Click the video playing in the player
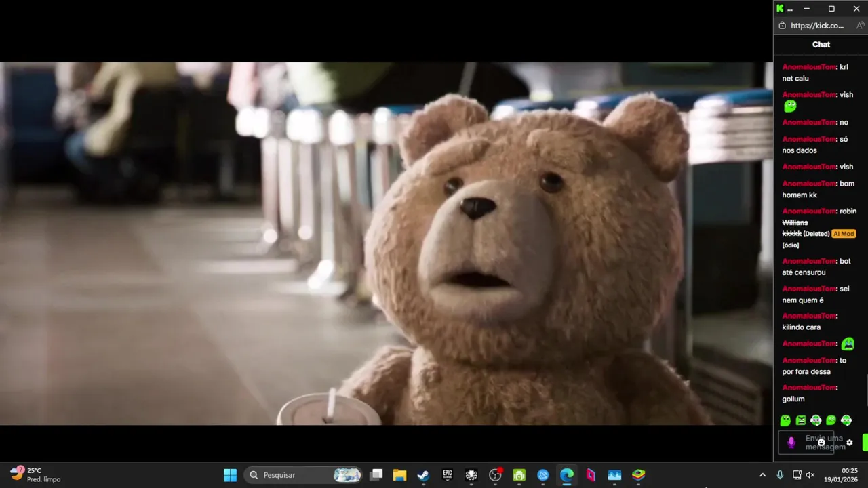 point(386,243)
